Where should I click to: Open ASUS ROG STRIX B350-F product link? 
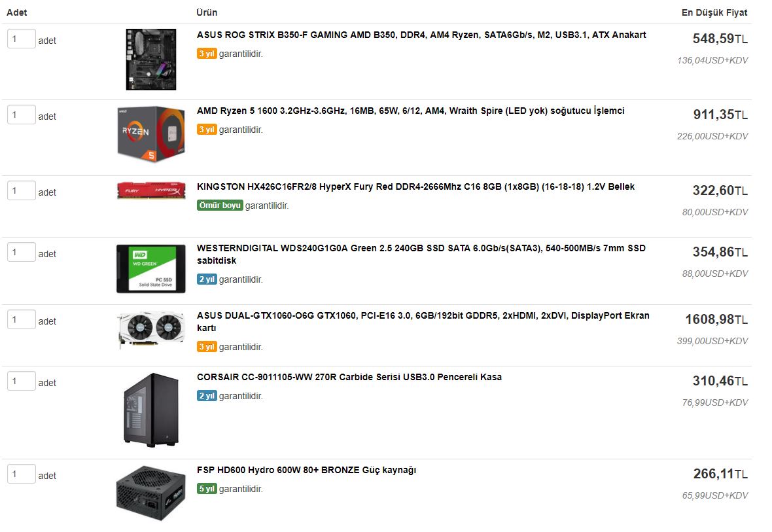[421, 35]
